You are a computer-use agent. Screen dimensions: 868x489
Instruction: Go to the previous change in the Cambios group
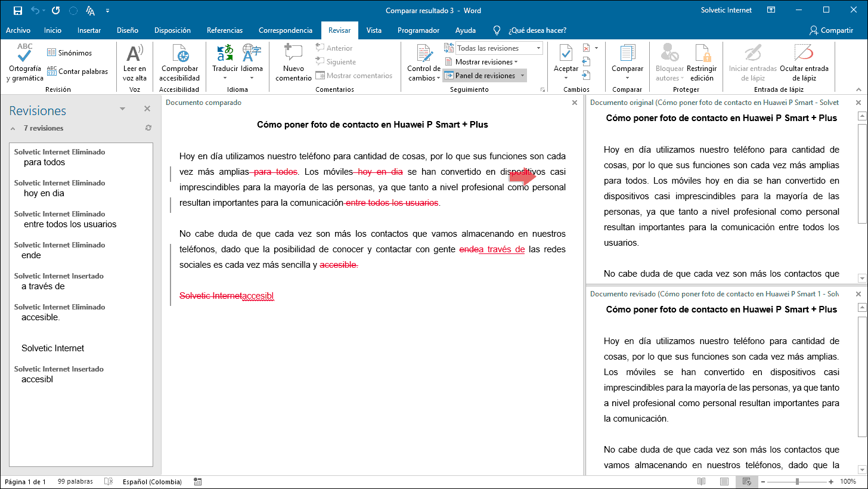click(x=586, y=61)
